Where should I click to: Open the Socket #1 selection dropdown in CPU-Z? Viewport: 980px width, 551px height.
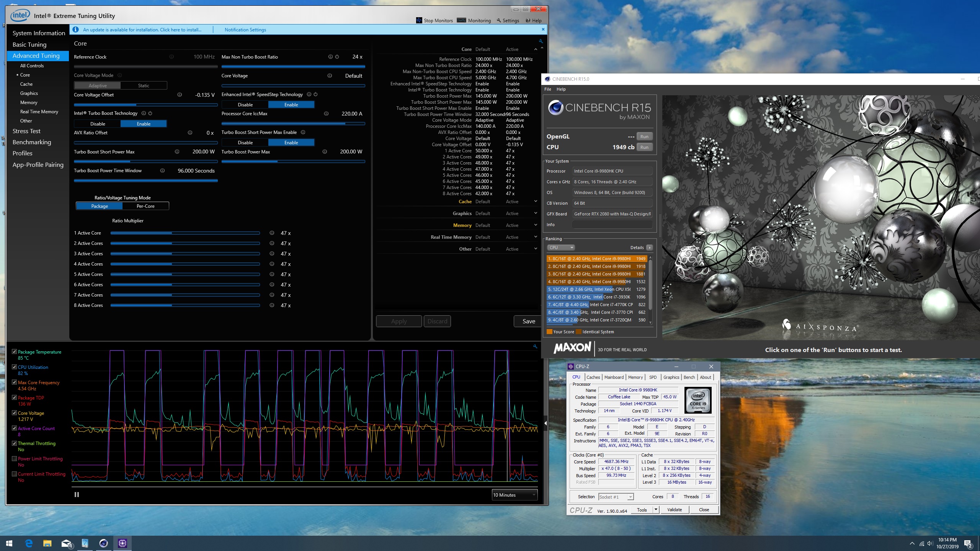pos(616,497)
